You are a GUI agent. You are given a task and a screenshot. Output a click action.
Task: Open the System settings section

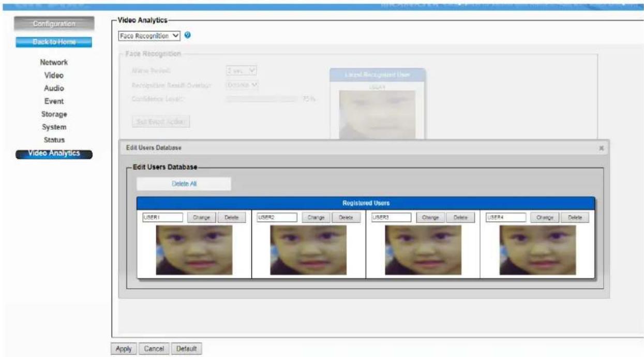click(x=54, y=127)
